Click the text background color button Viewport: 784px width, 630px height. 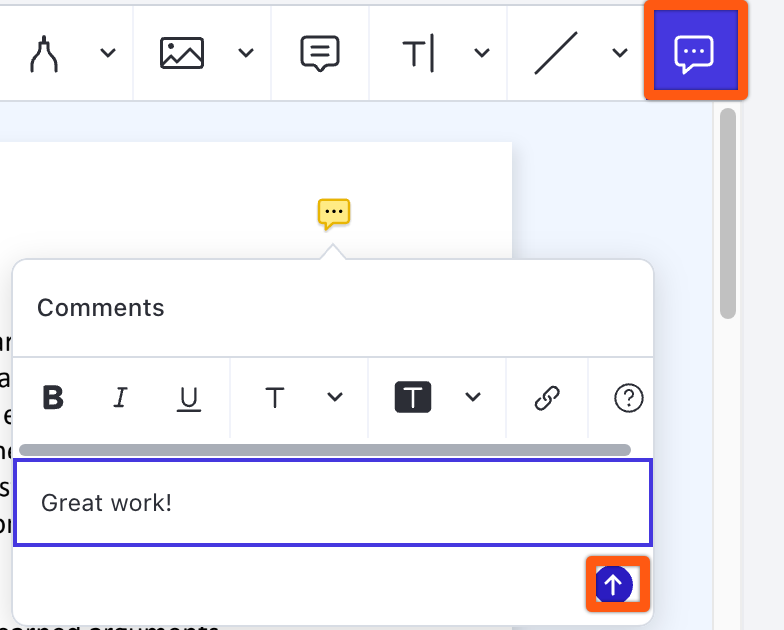(x=413, y=398)
